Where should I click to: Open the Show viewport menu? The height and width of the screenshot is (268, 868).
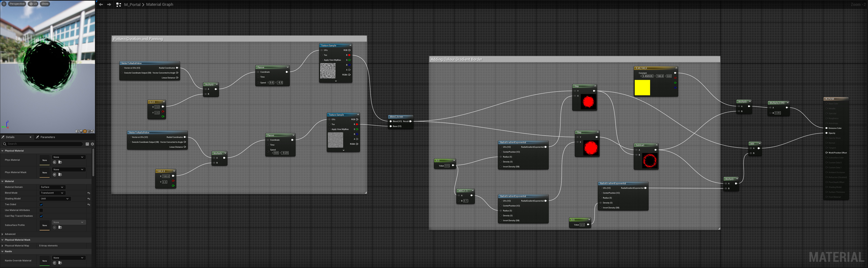pyautogui.click(x=45, y=4)
